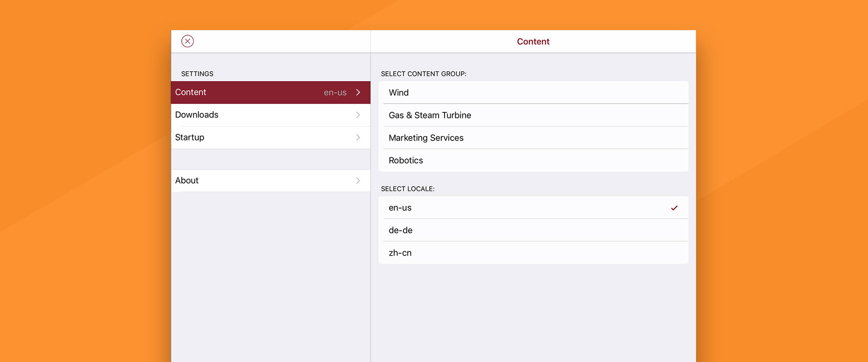The image size is (868, 362).
Task: Switch locale to zh-cn
Action: [x=533, y=253]
